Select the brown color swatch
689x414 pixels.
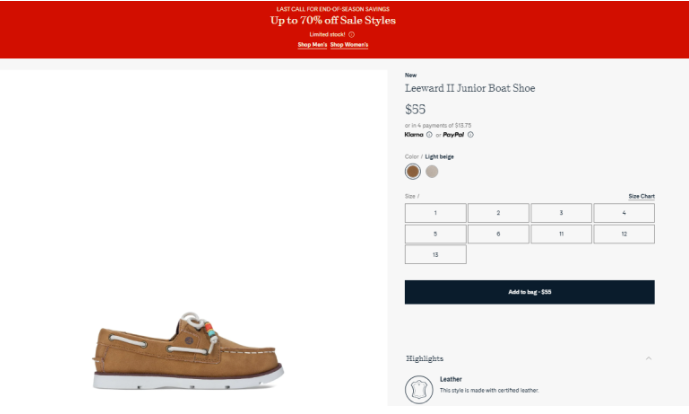413,171
